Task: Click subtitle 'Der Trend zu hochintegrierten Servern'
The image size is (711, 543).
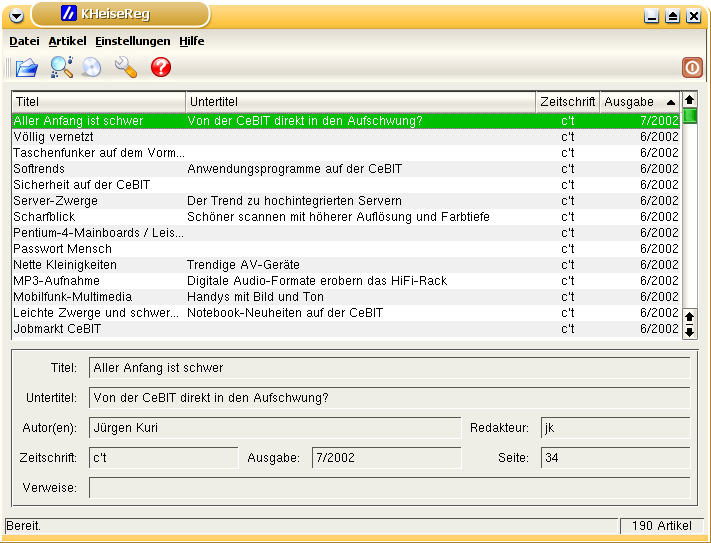Action: click(295, 201)
